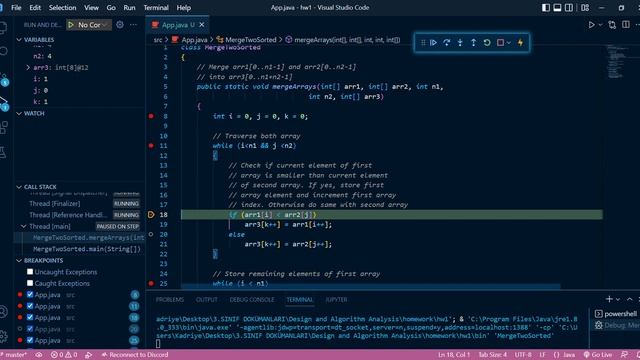Open the File menu
640x360 pixels.
coord(16,7)
